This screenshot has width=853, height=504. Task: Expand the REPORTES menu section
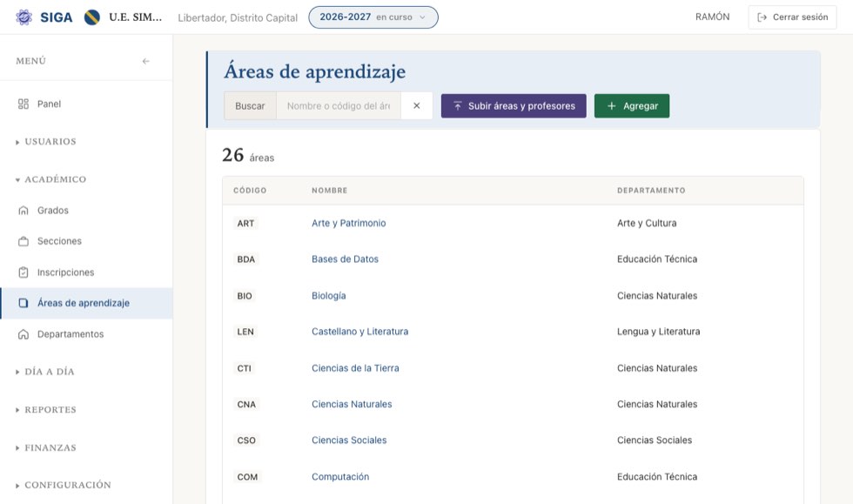(46, 410)
